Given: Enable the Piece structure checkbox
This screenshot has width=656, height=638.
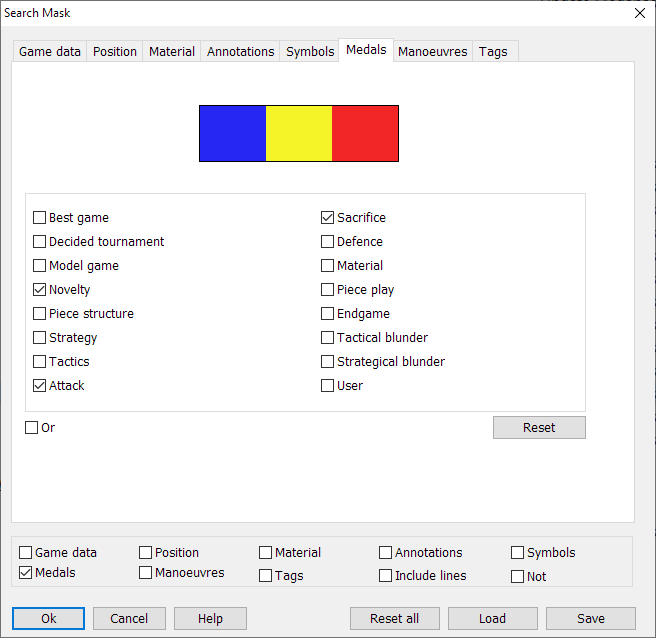Looking at the screenshot, I should pos(39,313).
